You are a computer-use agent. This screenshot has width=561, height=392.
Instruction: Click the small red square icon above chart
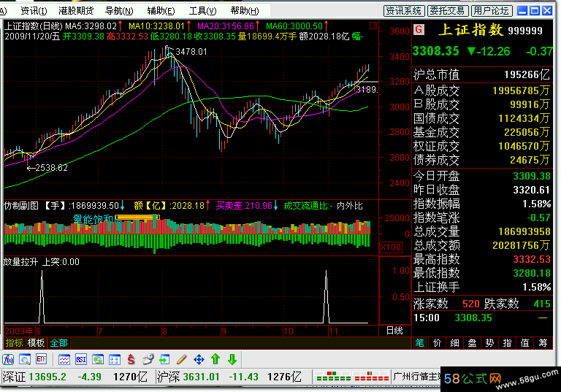373,26
